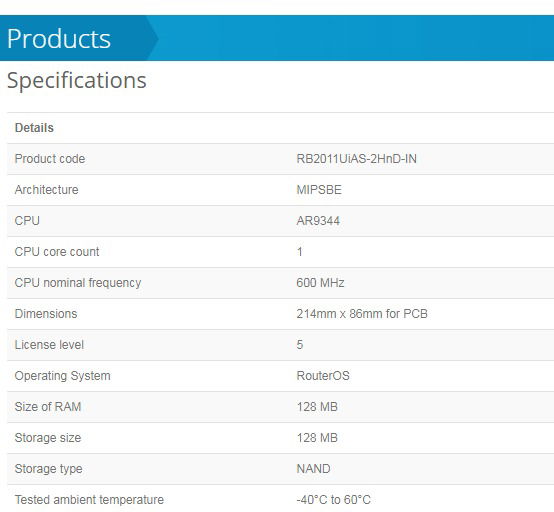Click the Specifications heading

(x=76, y=80)
